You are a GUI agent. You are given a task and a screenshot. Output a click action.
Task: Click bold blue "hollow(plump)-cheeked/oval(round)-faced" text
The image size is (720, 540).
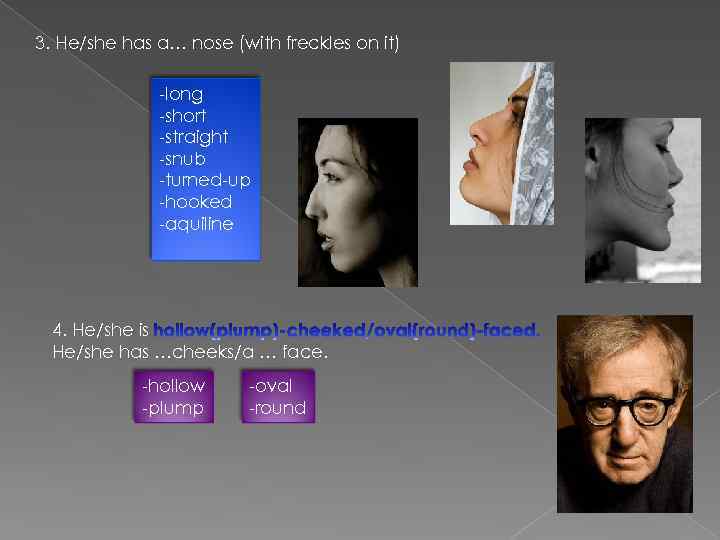(346, 330)
